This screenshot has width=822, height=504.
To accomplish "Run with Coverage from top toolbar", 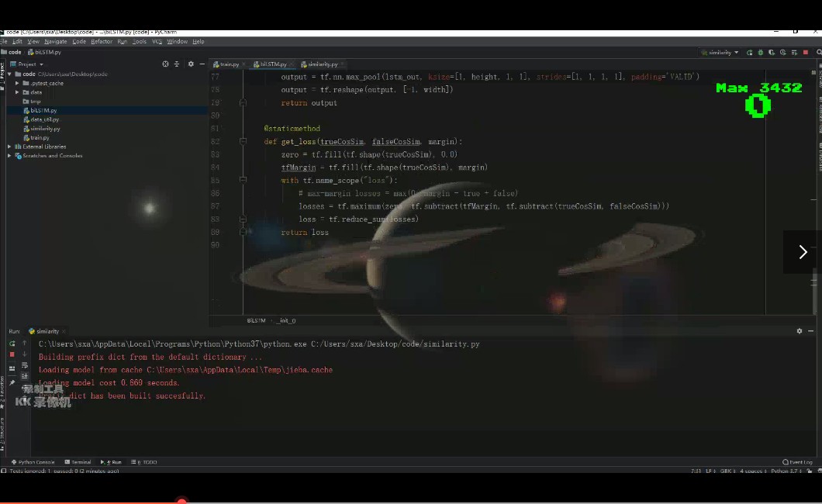I will coord(772,53).
